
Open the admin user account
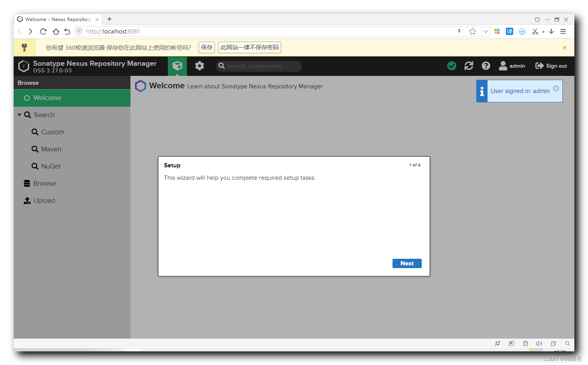click(x=512, y=66)
